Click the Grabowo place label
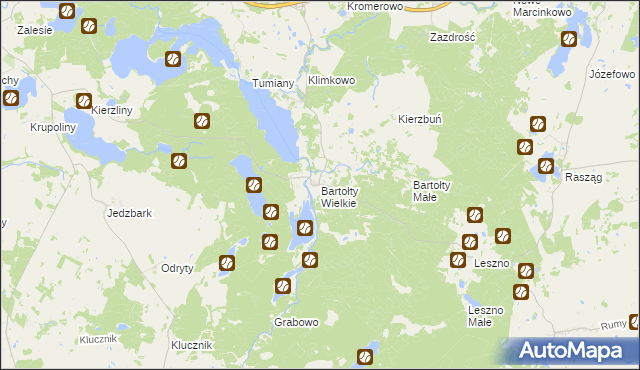640x370 pixels. point(296,322)
